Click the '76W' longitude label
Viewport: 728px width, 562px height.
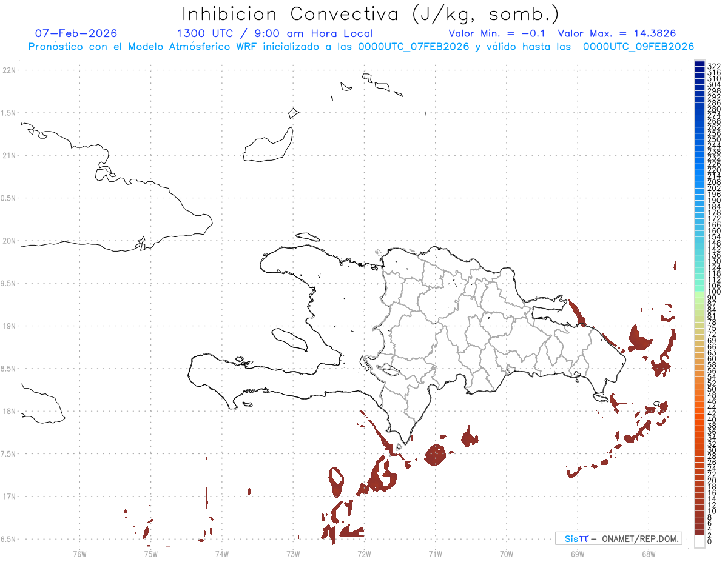[79, 554]
